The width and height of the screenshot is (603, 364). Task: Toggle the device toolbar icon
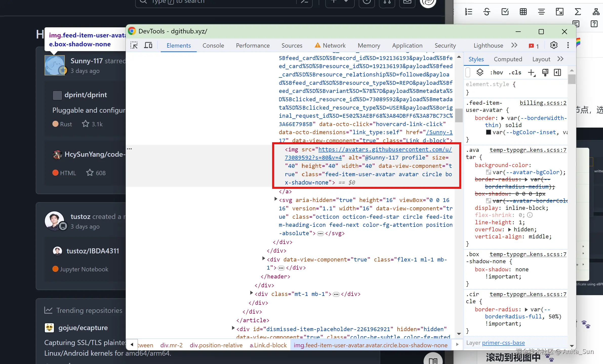pos(148,45)
